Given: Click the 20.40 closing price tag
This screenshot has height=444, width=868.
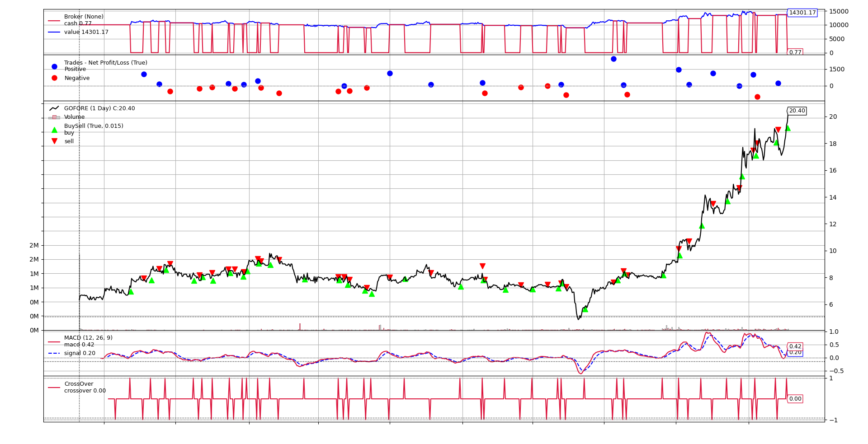Looking at the screenshot, I should point(797,111).
